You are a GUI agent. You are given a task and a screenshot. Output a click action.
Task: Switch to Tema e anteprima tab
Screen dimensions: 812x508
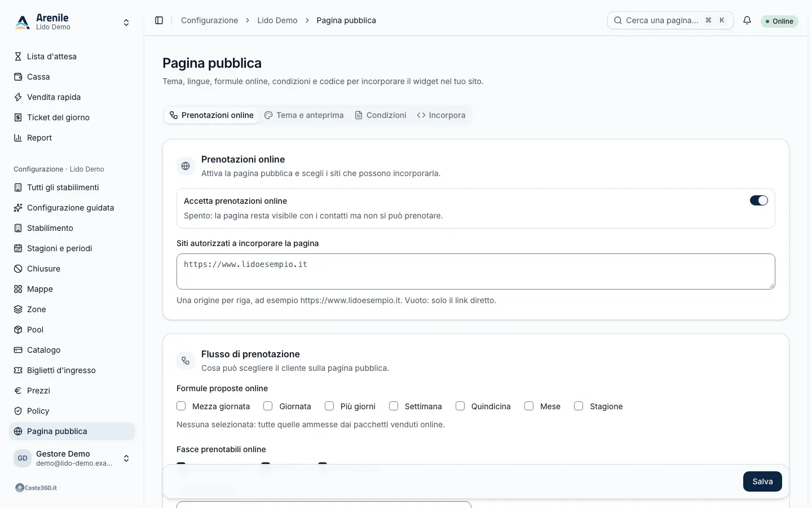click(304, 115)
